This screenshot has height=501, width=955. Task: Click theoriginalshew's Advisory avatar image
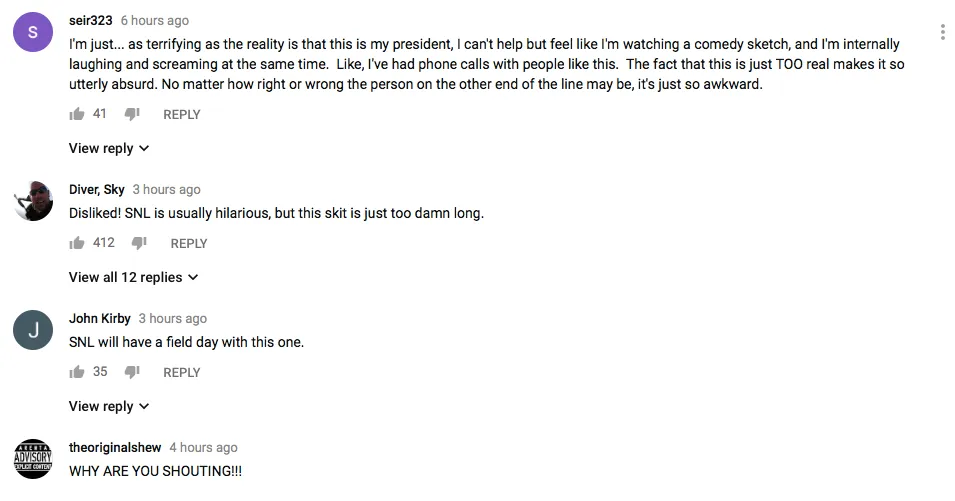point(33,460)
